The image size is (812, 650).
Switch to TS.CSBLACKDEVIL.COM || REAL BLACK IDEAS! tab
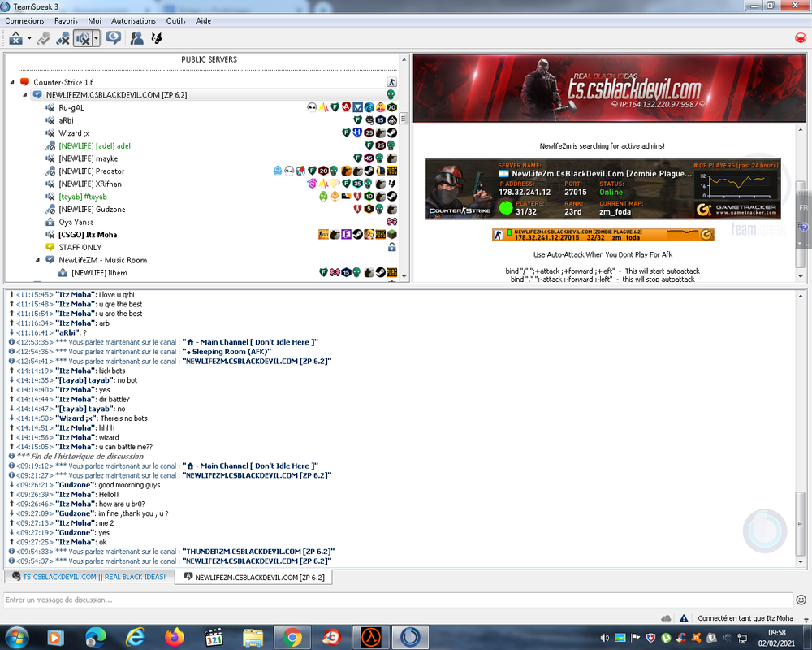point(89,576)
